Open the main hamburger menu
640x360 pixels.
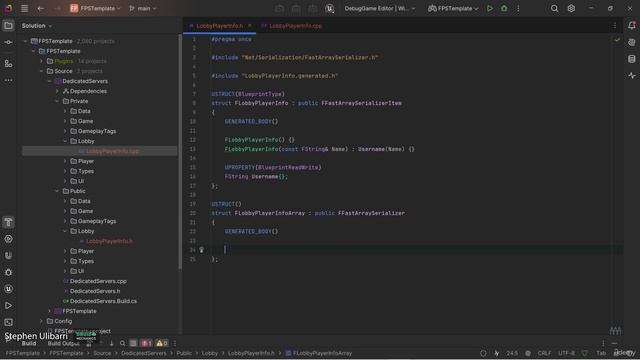coord(24,8)
